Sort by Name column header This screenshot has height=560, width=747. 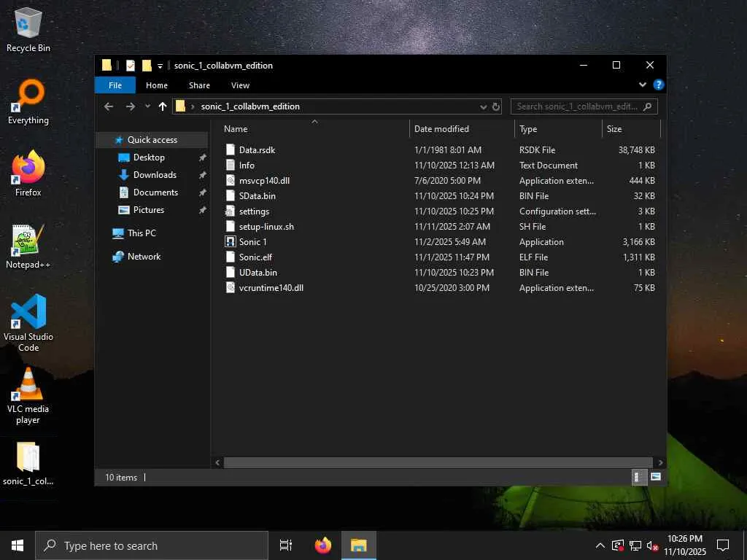[x=314, y=128]
